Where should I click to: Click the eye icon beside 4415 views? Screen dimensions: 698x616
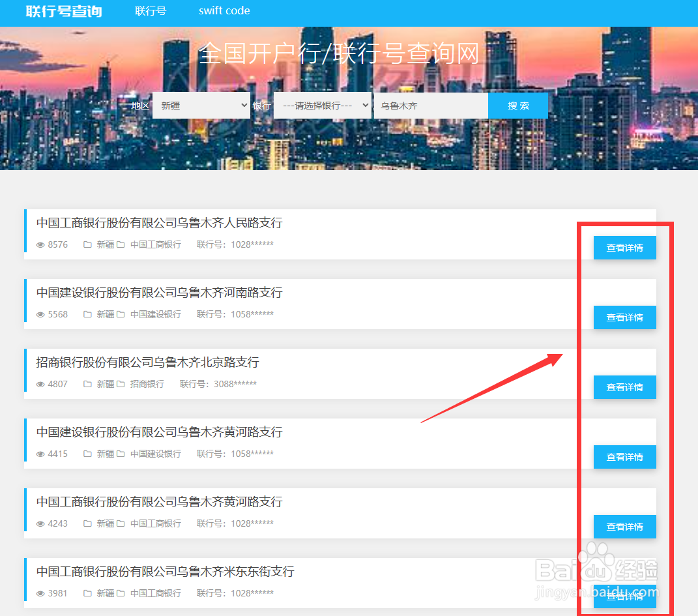point(40,454)
